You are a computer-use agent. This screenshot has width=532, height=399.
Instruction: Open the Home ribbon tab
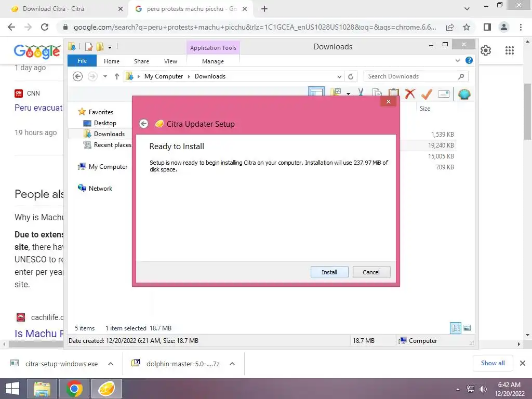[112, 61]
